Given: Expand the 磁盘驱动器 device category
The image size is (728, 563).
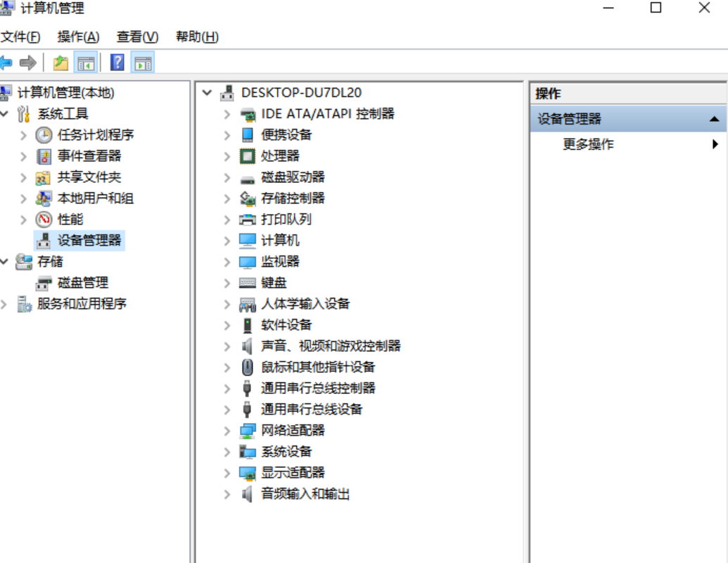Looking at the screenshot, I should coord(226,177).
